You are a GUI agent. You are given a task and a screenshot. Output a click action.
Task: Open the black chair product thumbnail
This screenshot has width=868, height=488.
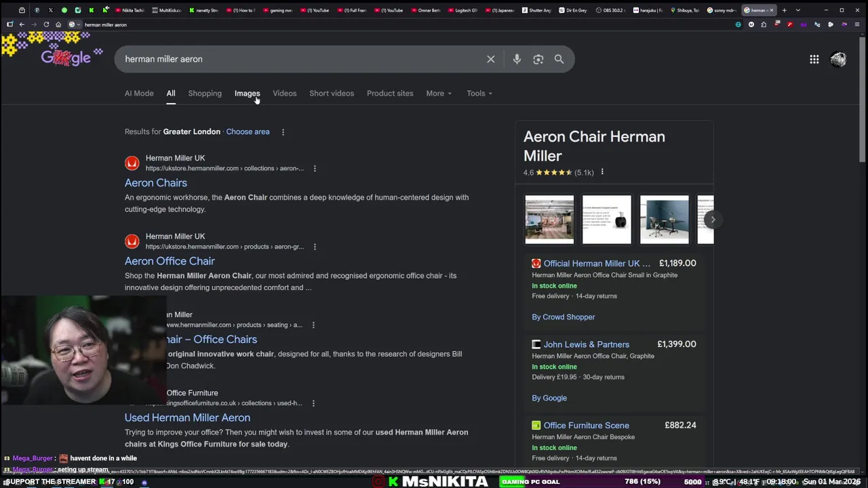[607, 220]
